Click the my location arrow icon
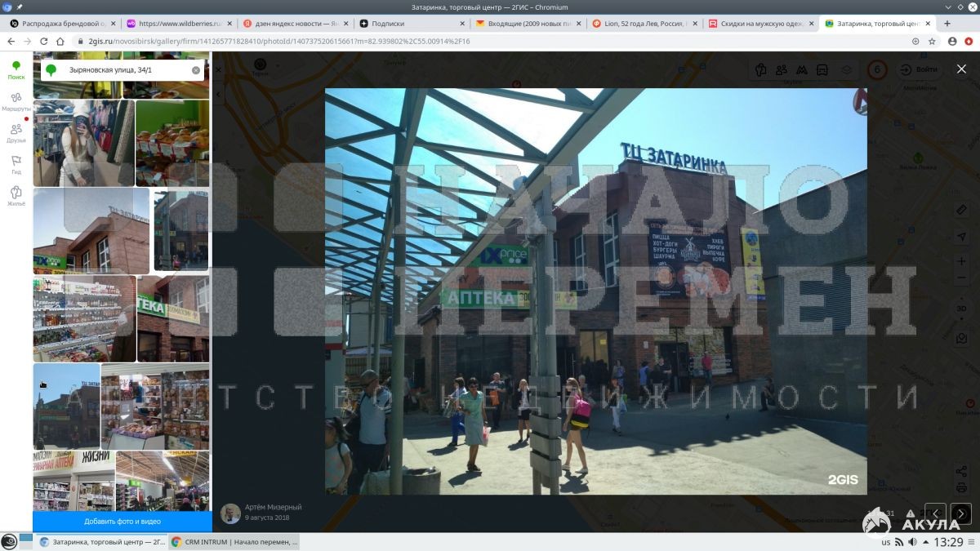980x551 pixels. [x=961, y=236]
